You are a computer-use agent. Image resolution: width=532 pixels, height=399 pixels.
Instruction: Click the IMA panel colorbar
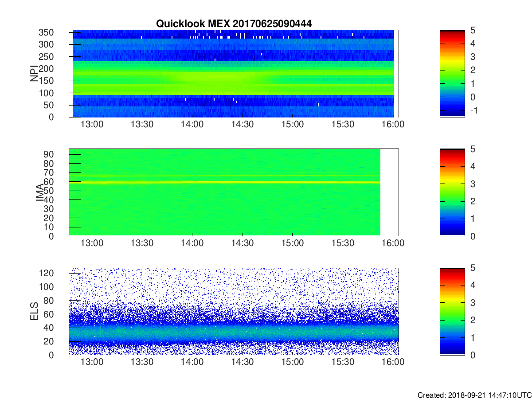(x=452, y=192)
